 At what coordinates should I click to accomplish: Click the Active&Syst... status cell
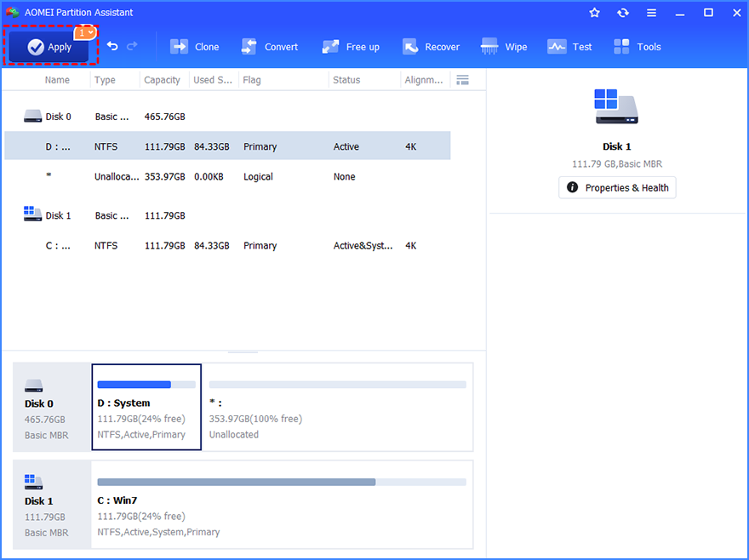(x=363, y=246)
